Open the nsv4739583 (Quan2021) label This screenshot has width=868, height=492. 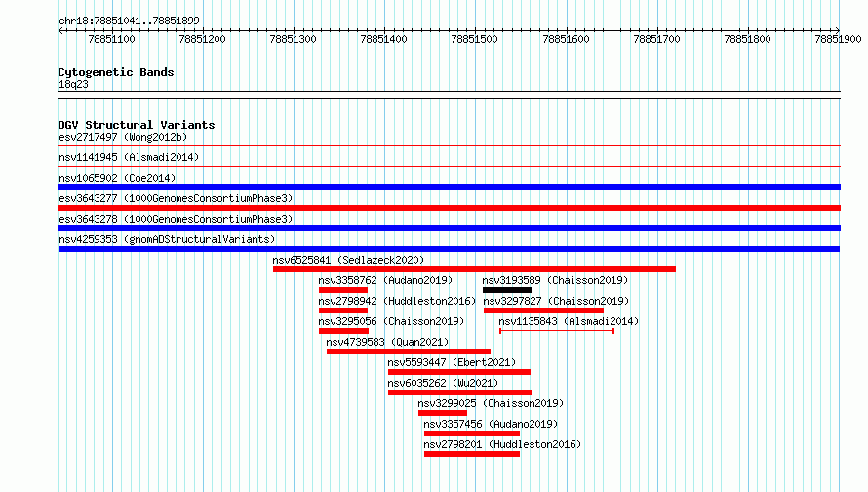pyautogui.click(x=387, y=342)
